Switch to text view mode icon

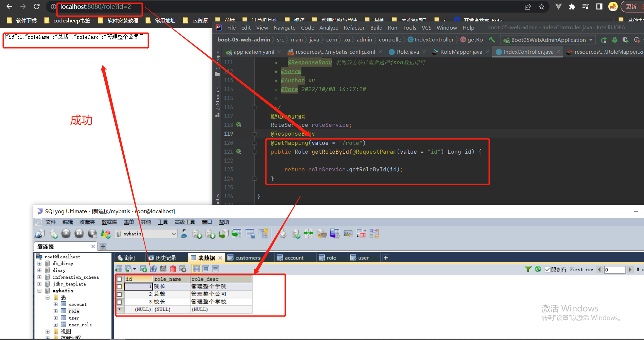pos(215,269)
